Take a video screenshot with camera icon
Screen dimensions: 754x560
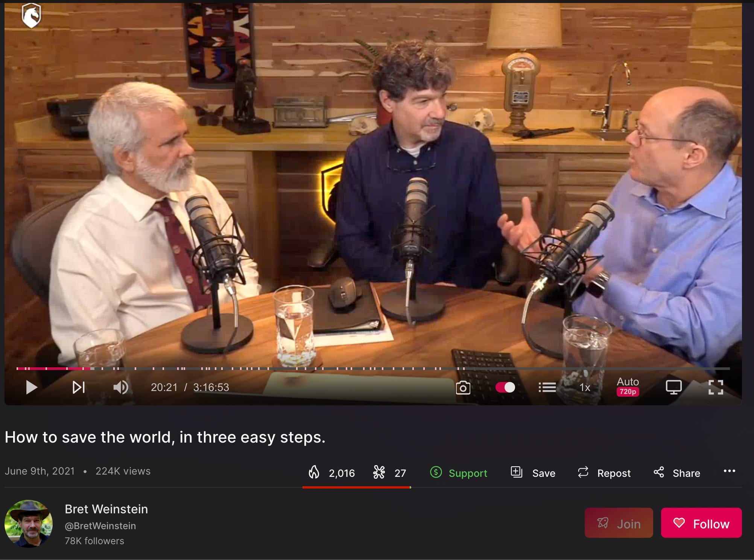[x=463, y=388]
